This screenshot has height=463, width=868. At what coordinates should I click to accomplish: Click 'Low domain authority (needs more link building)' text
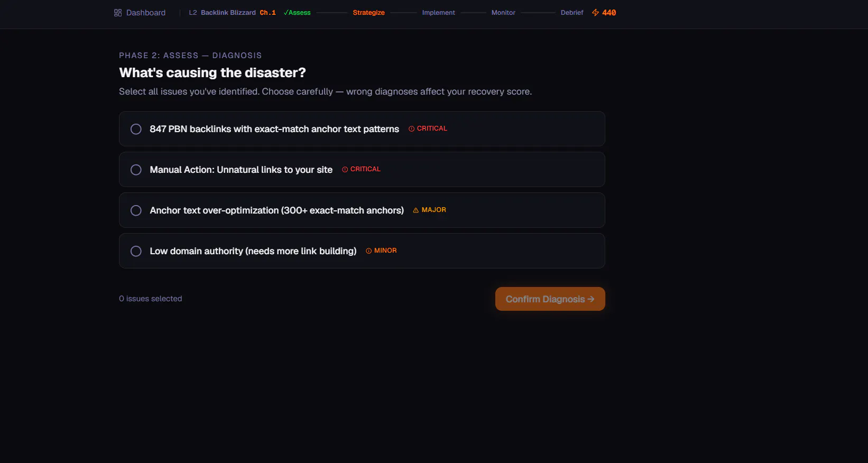pyautogui.click(x=253, y=251)
